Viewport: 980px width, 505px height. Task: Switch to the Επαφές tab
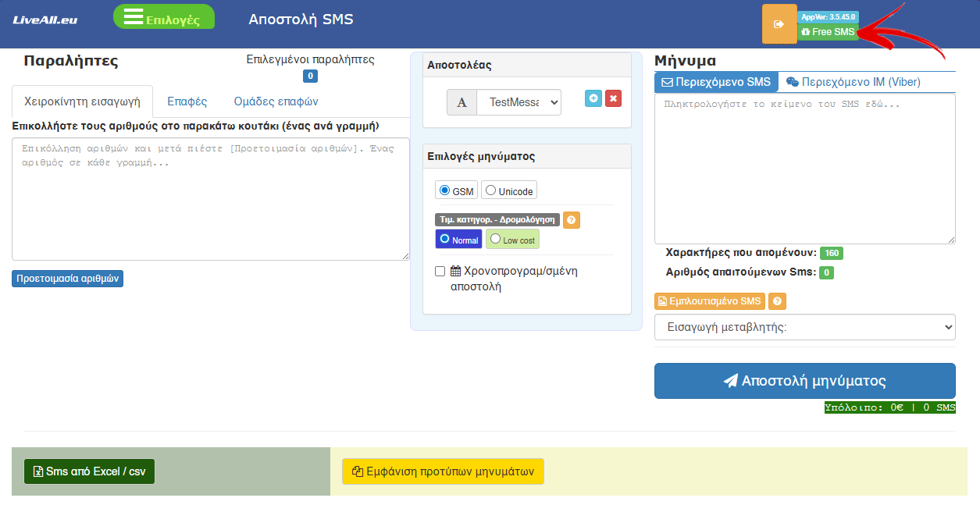click(187, 101)
